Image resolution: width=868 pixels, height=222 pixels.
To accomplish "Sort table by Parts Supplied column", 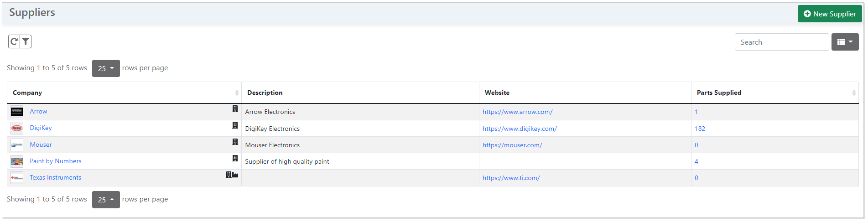I will pos(719,93).
